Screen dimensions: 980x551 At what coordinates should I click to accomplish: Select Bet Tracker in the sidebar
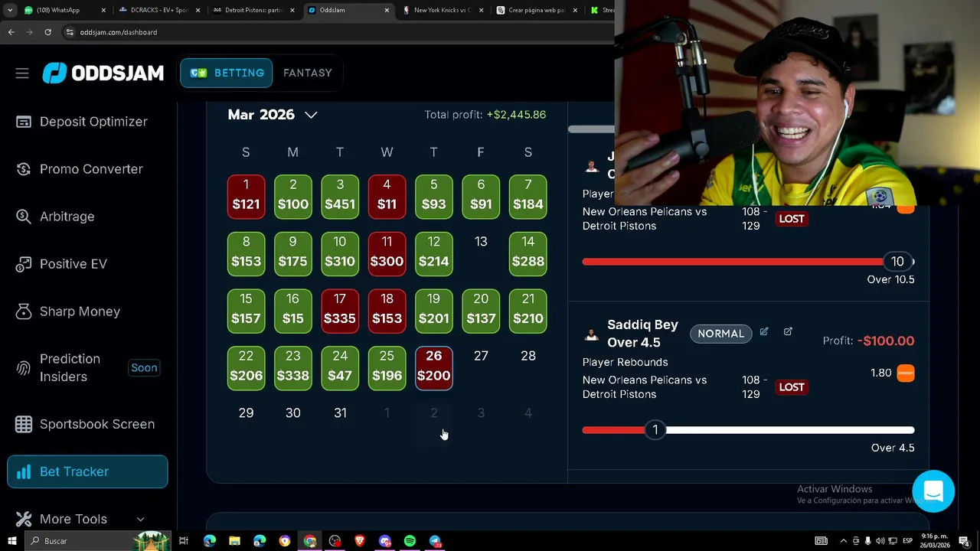87,471
